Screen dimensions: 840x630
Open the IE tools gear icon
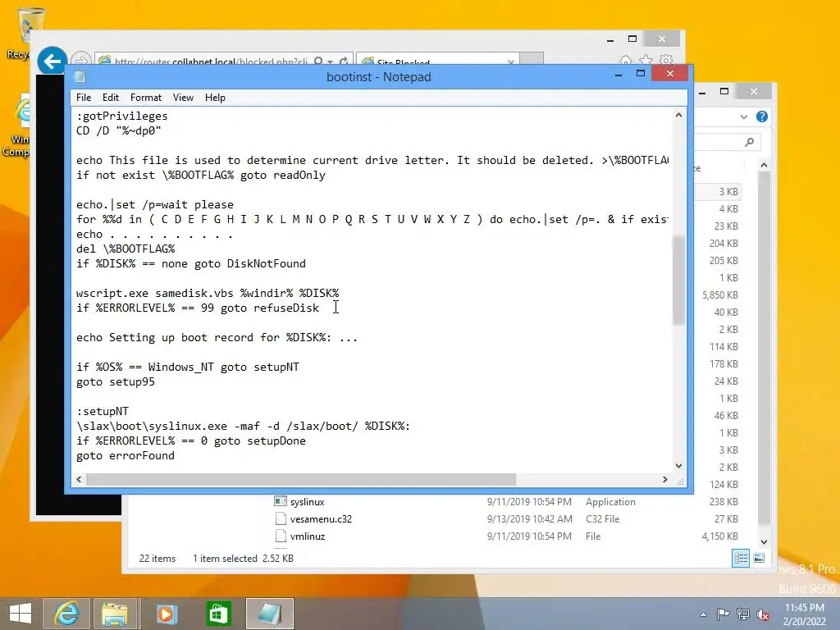click(666, 60)
